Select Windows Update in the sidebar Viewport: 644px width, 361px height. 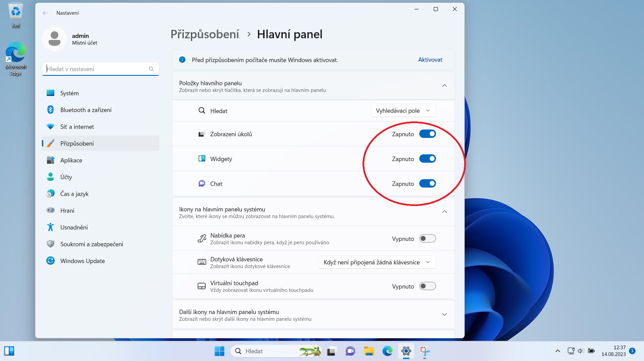pyautogui.click(x=83, y=261)
